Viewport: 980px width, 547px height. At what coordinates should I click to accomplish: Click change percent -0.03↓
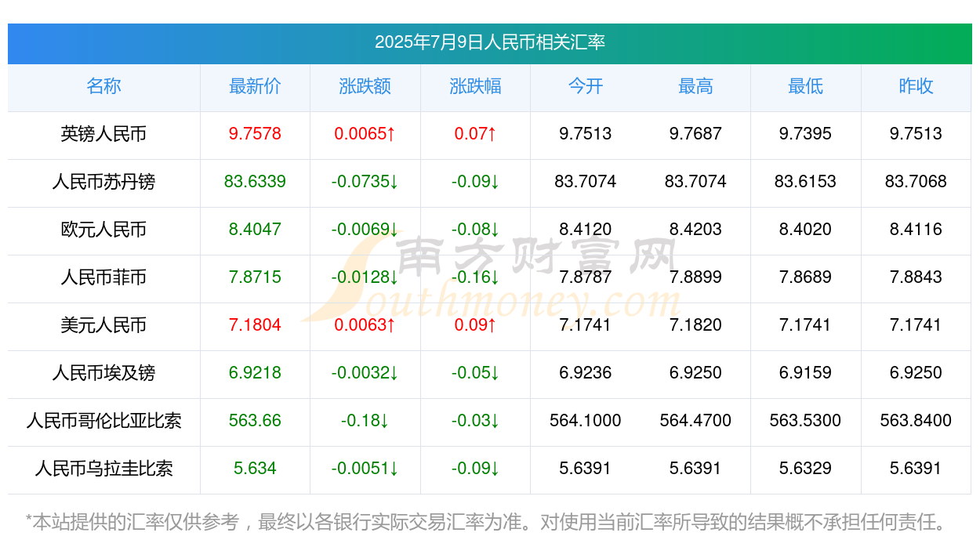tap(475, 421)
